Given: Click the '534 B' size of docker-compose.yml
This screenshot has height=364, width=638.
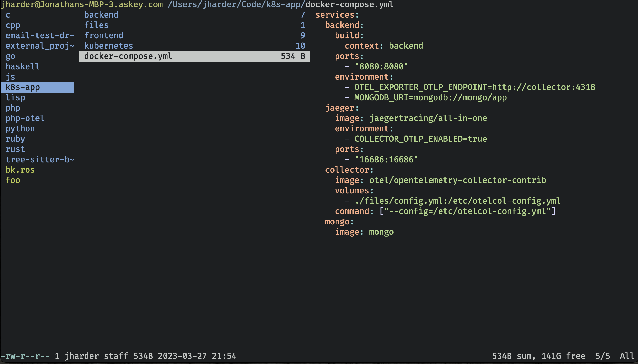Looking at the screenshot, I should 293,56.
